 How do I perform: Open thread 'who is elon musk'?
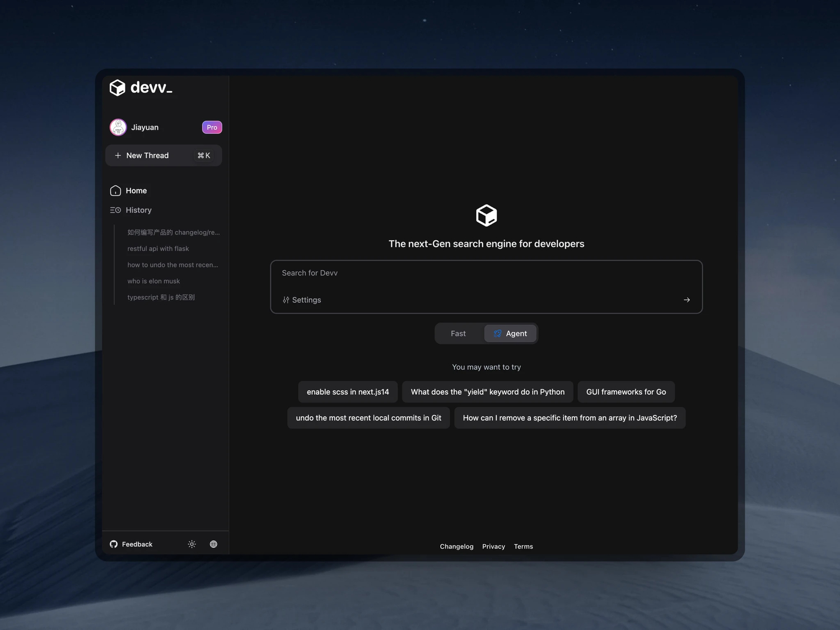click(153, 281)
